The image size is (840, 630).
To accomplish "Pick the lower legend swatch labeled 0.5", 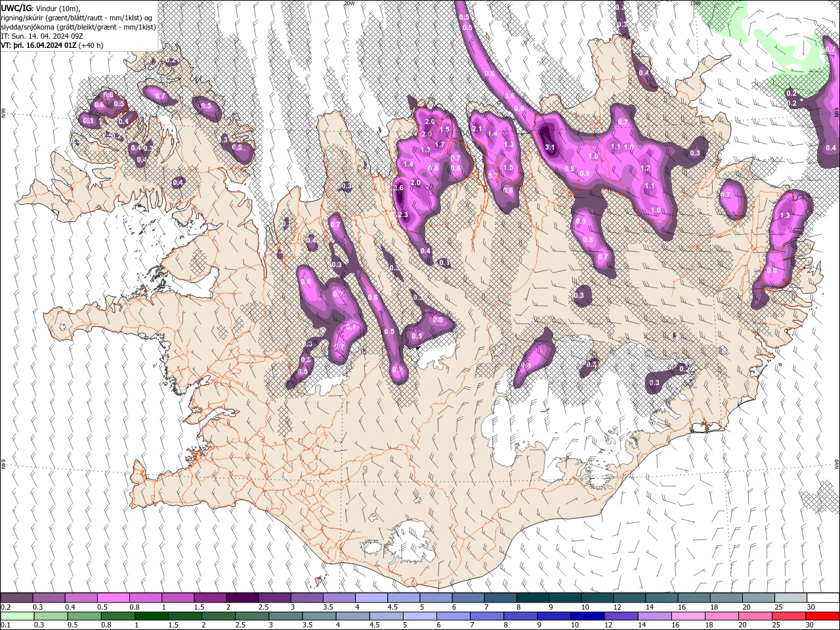I will [84, 616].
